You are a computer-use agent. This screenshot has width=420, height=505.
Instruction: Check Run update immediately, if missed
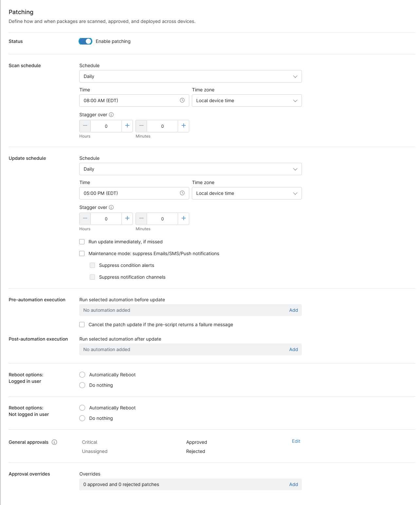[82, 242]
